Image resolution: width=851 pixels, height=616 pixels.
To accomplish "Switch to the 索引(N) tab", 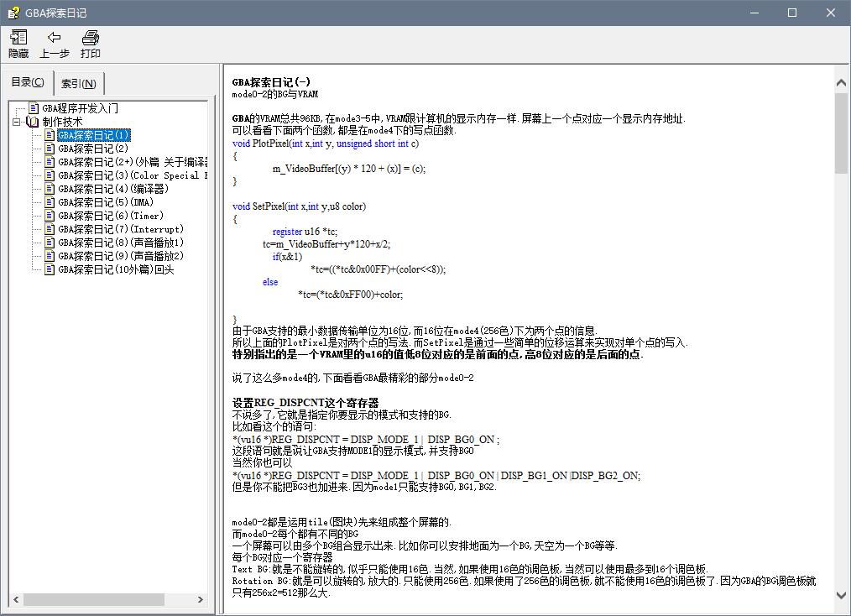I will (78, 82).
